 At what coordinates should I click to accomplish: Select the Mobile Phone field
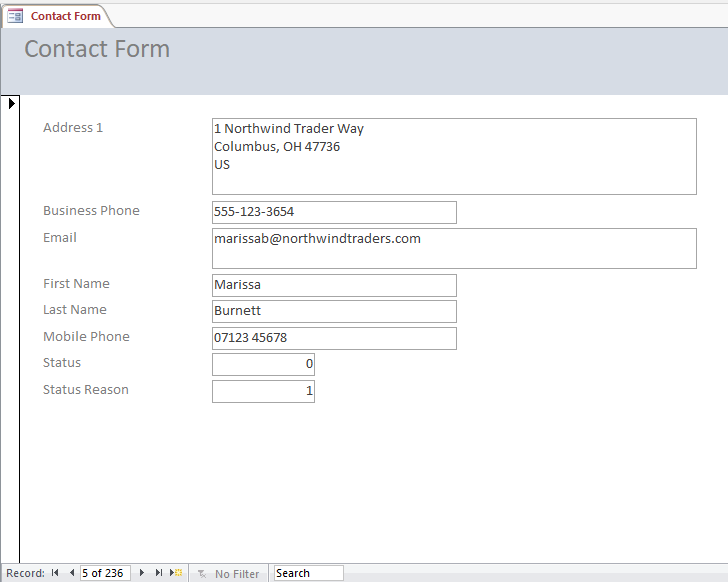click(334, 338)
